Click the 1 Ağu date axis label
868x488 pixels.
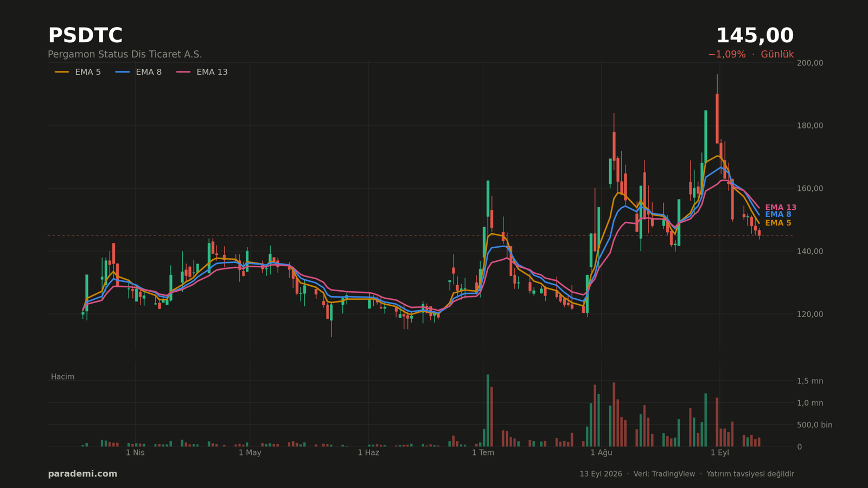coord(601,453)
